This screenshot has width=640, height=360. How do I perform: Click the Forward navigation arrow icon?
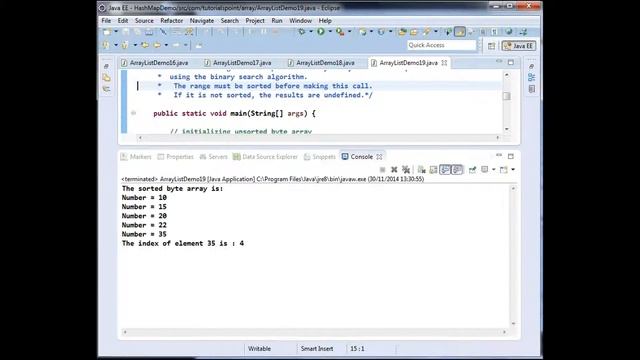pyautogui.click(x=176, y=45)
